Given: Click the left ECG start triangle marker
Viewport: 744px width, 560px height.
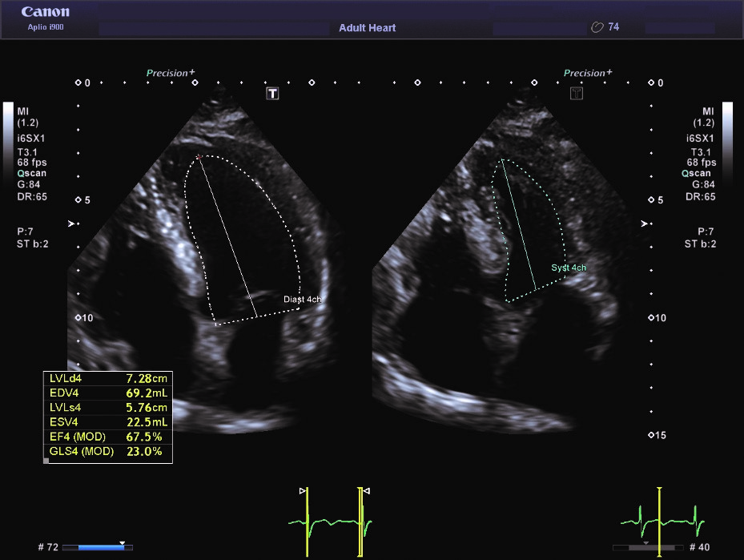Looking at the screenshot, I should (302, 489).
